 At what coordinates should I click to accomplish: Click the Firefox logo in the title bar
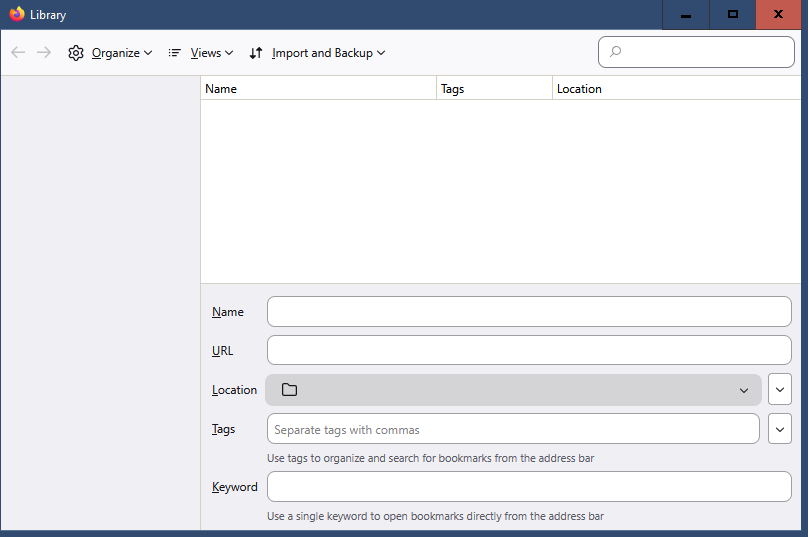point(16,14)
